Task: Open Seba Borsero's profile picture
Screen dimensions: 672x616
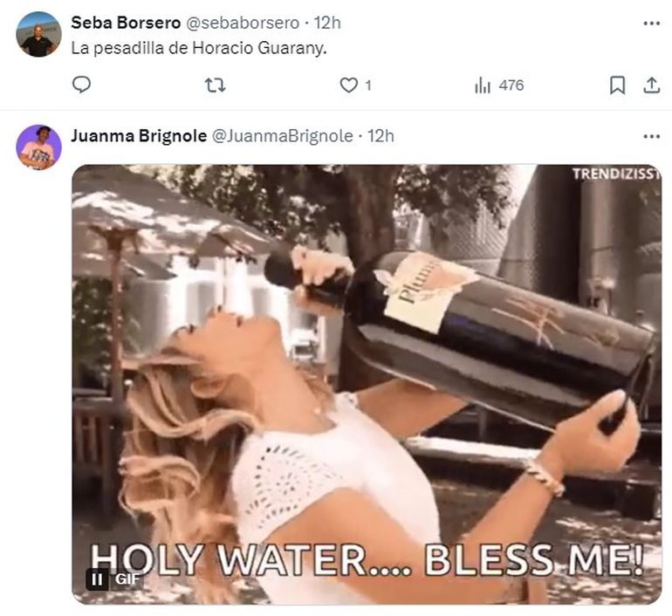Action: [38, 35]
